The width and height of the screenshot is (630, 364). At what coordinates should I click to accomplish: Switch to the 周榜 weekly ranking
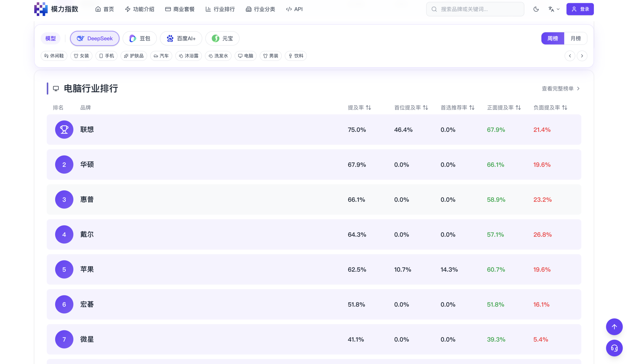[x=553, y=38]
